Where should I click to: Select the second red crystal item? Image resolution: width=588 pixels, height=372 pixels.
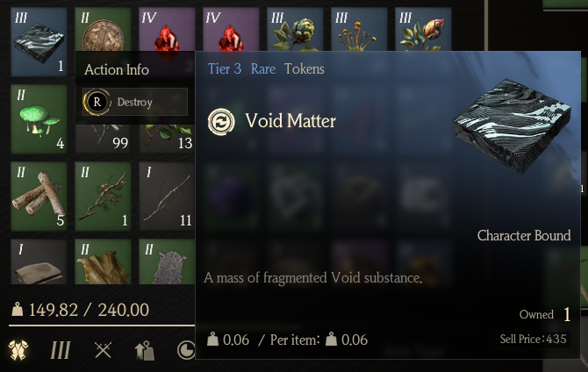(231, 29)
